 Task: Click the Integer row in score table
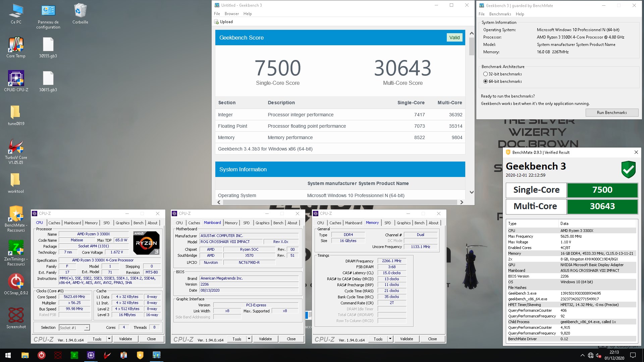pos(340,115)
